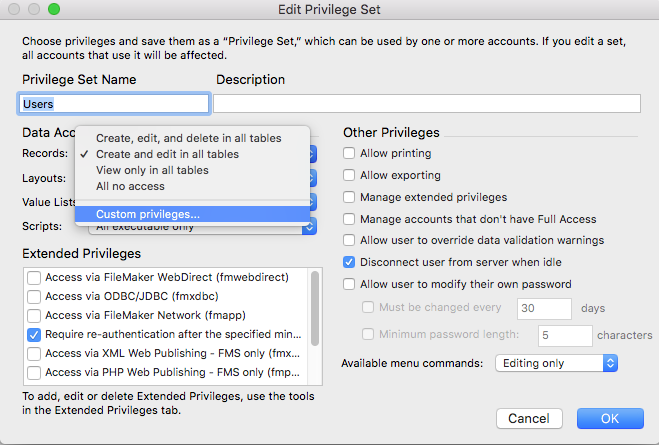Check Access via ODBC/JDBC (fmxdbc)

[35, 296]
